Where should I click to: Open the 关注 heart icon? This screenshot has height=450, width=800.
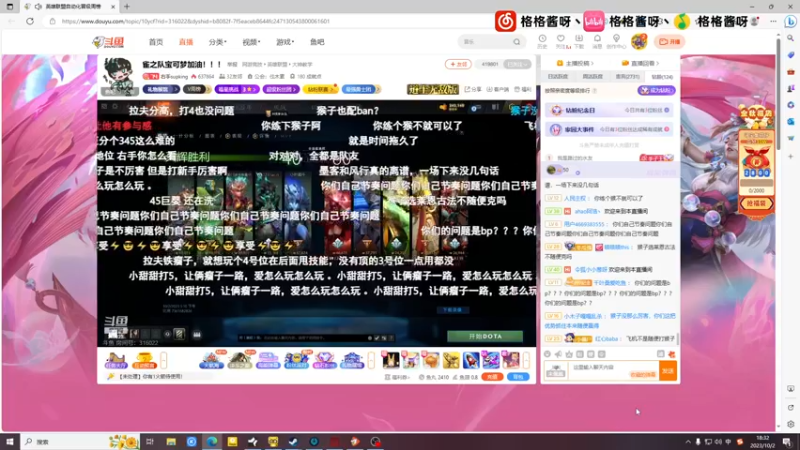(x=561, y=41)
